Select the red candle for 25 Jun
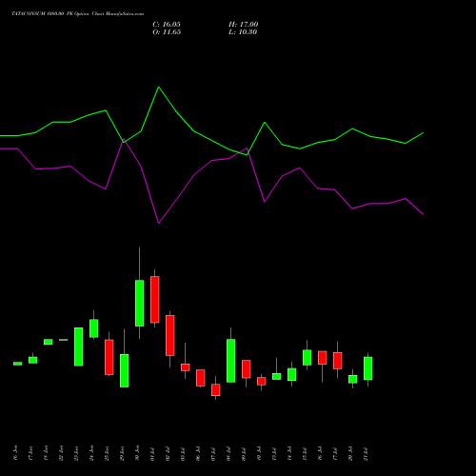This screenshot has height=476, width=476. 109,357
